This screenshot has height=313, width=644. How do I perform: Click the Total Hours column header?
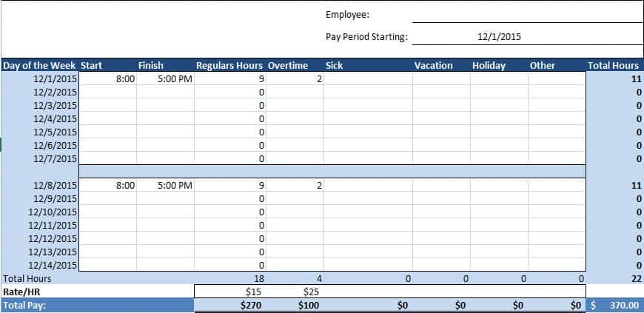click(x=613, y=65)
